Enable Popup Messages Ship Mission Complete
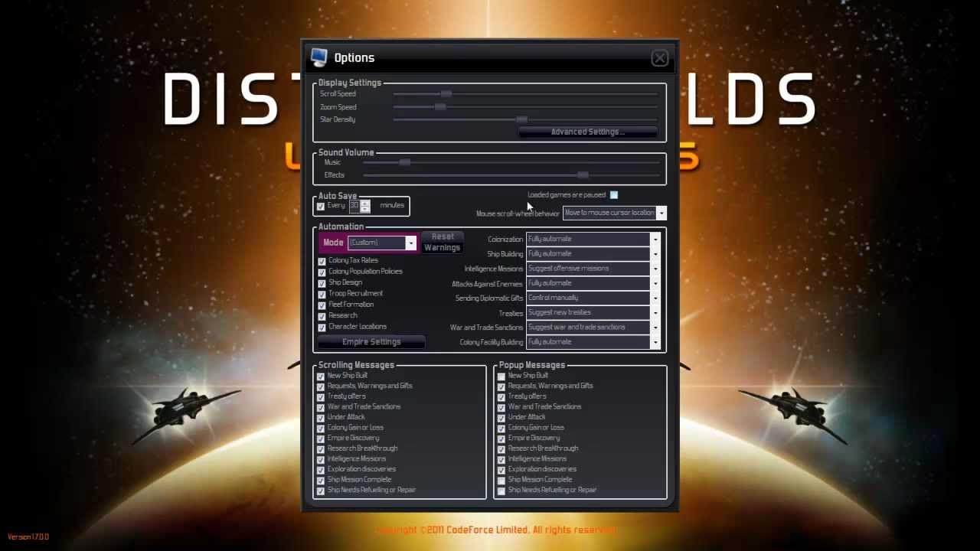Viewport: 980px width, 551px height. [501, 481]
